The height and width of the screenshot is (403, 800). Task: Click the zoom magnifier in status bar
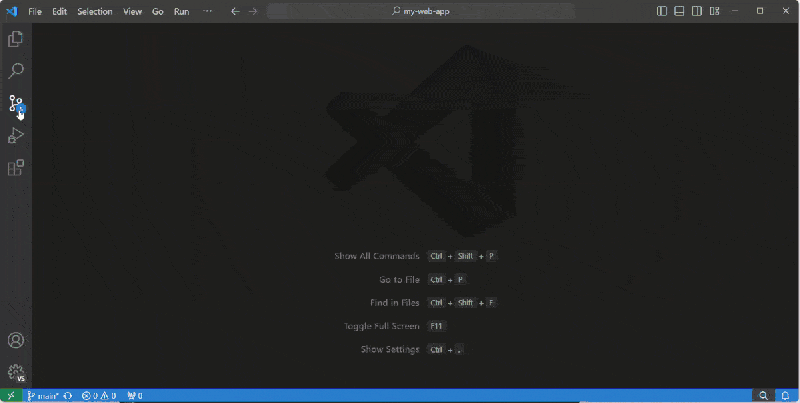click(763, 395)
